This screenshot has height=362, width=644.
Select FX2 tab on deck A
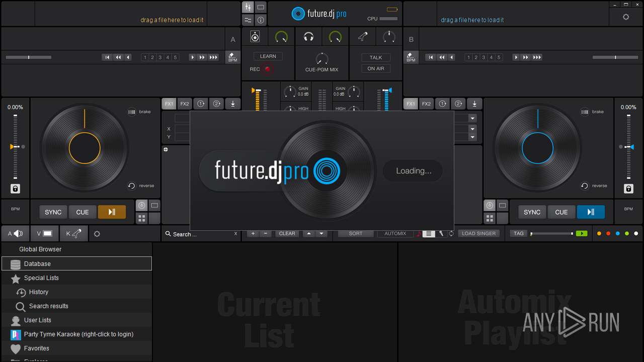coord(185,104)
